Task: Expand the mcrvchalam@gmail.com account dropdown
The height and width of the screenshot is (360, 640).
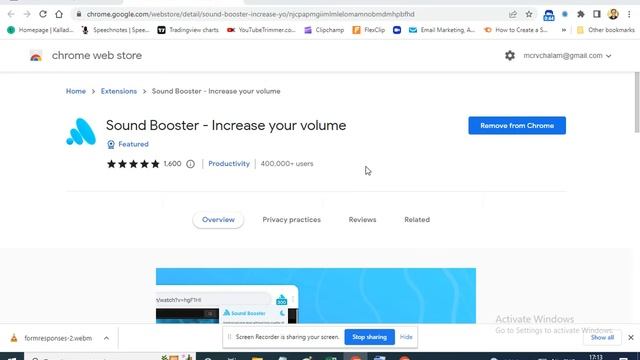Action: point(567,56)
